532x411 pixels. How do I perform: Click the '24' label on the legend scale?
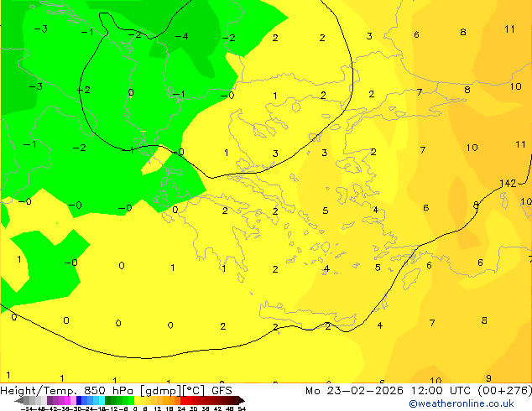tap(181, 408)
